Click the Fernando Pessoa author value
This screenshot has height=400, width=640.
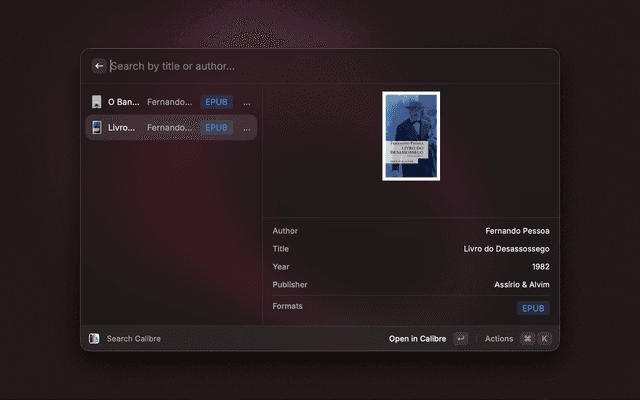[x=517, y=231]
